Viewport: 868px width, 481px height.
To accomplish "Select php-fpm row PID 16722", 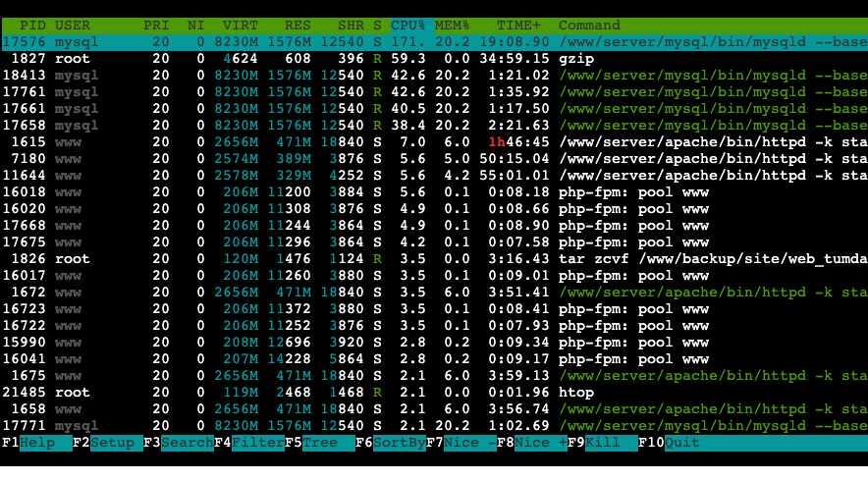I will (x=435, y=326).
